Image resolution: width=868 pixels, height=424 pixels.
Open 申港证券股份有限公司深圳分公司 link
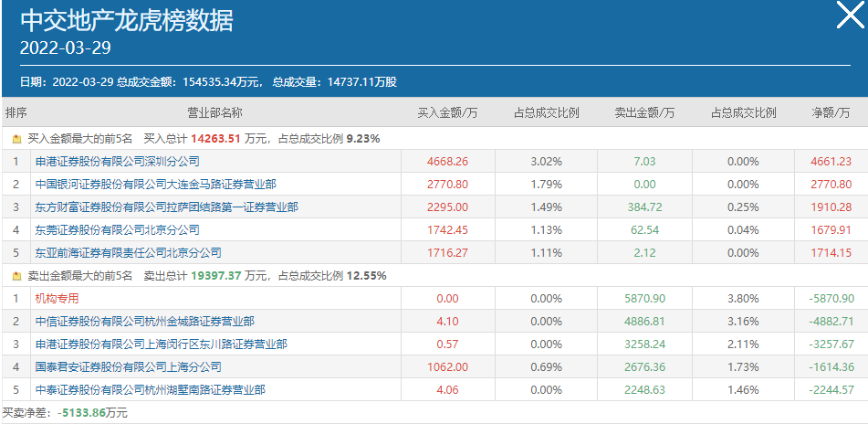click(x=117, y=162)
